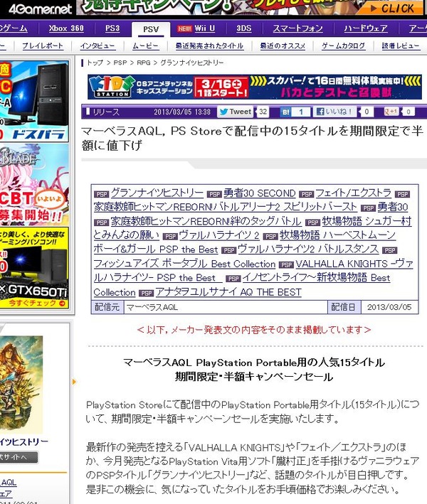Click the Google +1 button

(x=391, y=112)
